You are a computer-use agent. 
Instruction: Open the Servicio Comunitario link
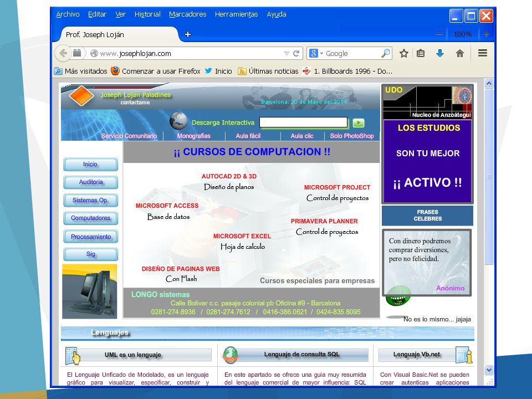pos(129,136)
